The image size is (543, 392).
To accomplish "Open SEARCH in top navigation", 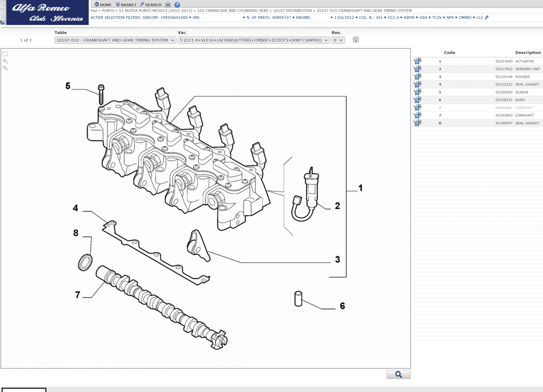I will click(x=151, y=5).
